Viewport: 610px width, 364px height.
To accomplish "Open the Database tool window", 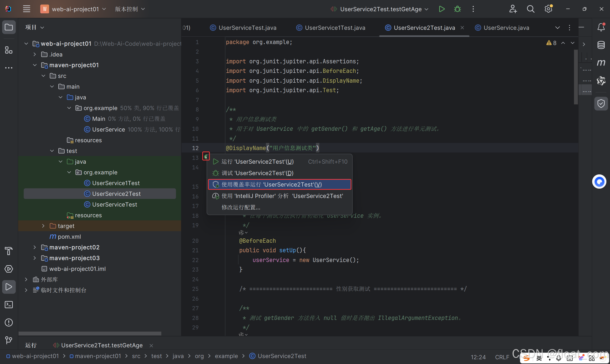I will pos(601,45).
